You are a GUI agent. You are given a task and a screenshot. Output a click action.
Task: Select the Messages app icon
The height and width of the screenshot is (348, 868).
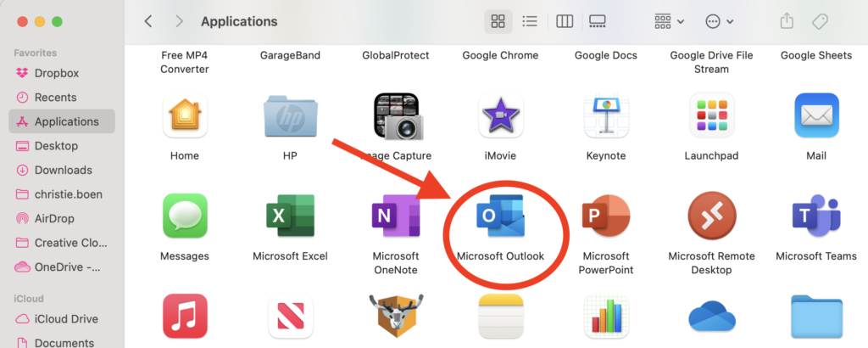tap(184, 216)
